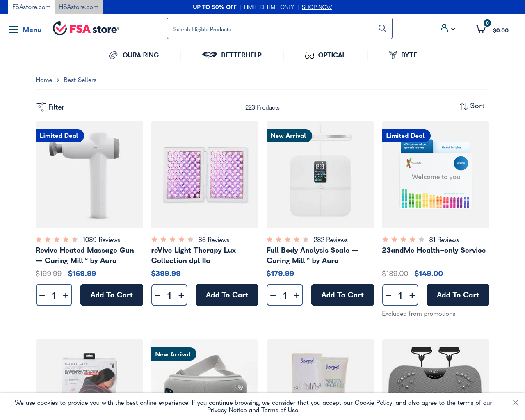
Task: Open the Terms of Use link
Action: coord(281,410)
